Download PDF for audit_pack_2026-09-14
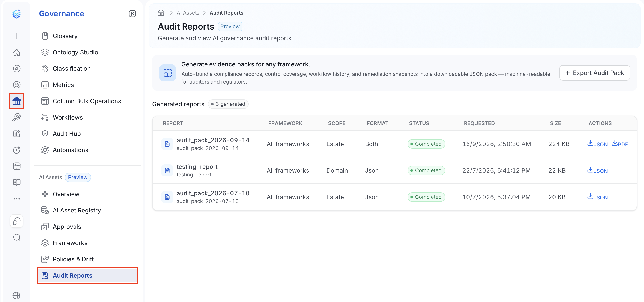Screen dimensions: 644x302 click(620, 144)
